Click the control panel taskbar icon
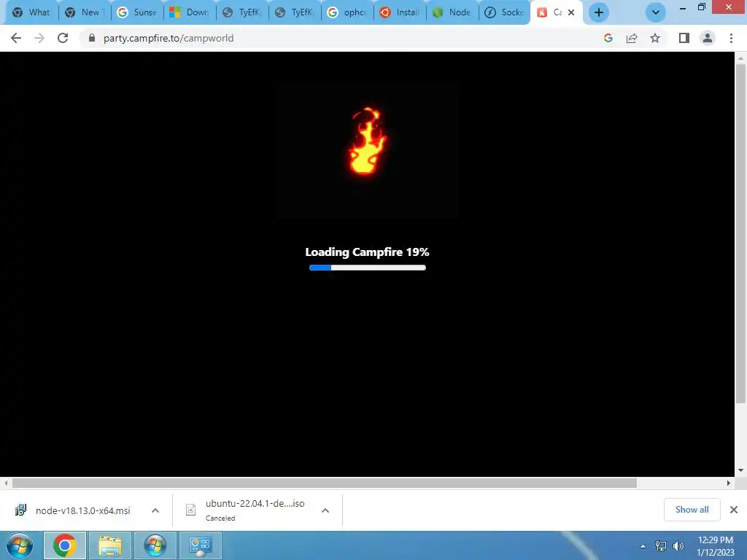The image size is (747, 560). 200,545
